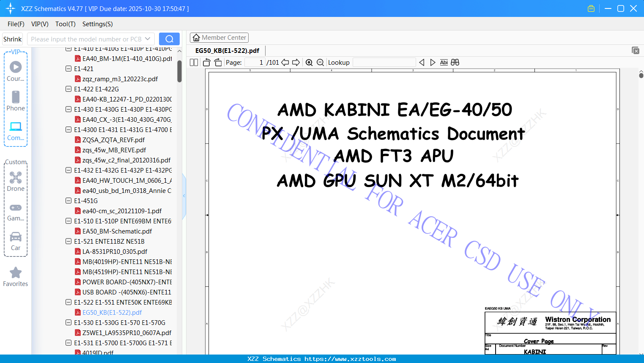Viewport: 644px width, 363px height.
Task: Collapse the E1-522 E1-551 node
Action: click(x=69, y=302)
